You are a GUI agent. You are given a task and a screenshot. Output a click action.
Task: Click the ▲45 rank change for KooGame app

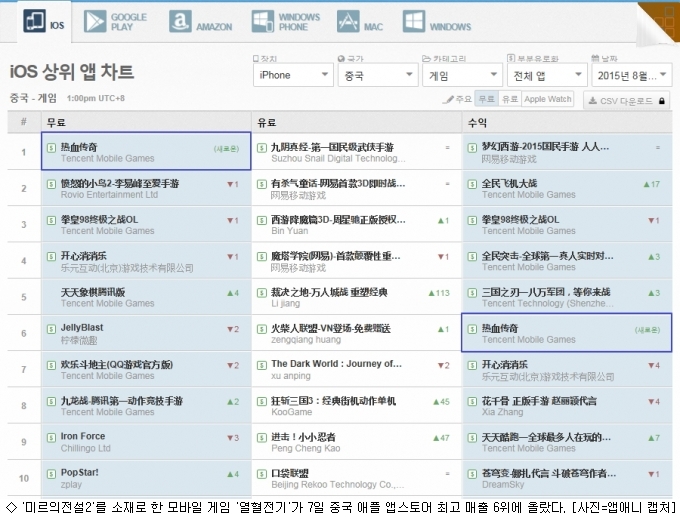point(441,402)
